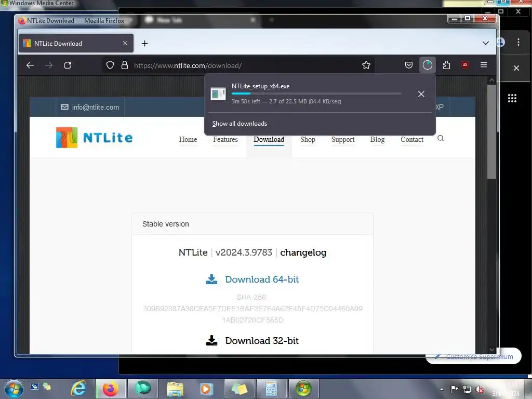Open the Download menu item
The image size is (532, 399).
pyautogui.click(x=269, y=139)
